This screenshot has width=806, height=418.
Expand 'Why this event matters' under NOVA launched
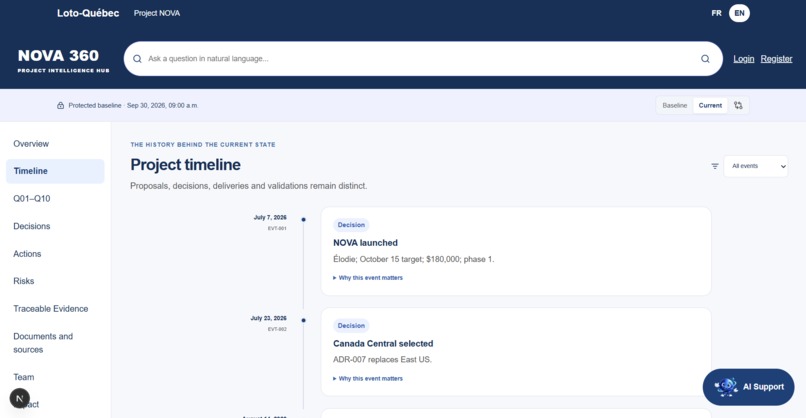(x=368, y=278)
